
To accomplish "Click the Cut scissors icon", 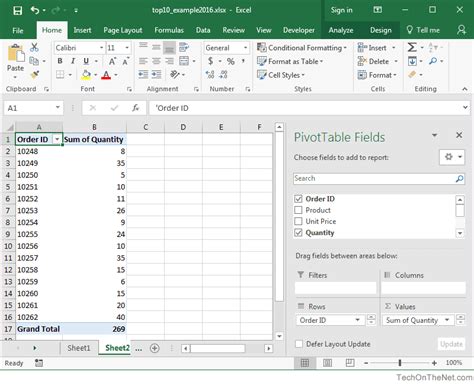I will (x=34, y=47).
